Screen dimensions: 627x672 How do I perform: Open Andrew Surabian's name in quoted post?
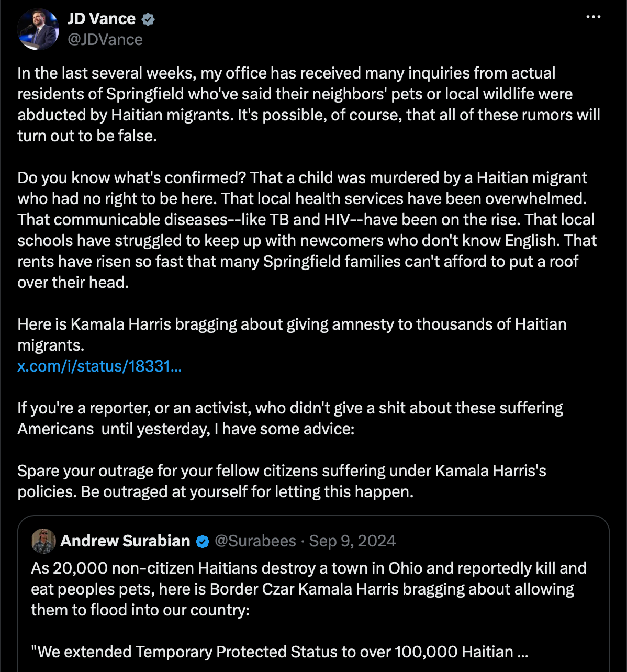(x=125, y=541)
